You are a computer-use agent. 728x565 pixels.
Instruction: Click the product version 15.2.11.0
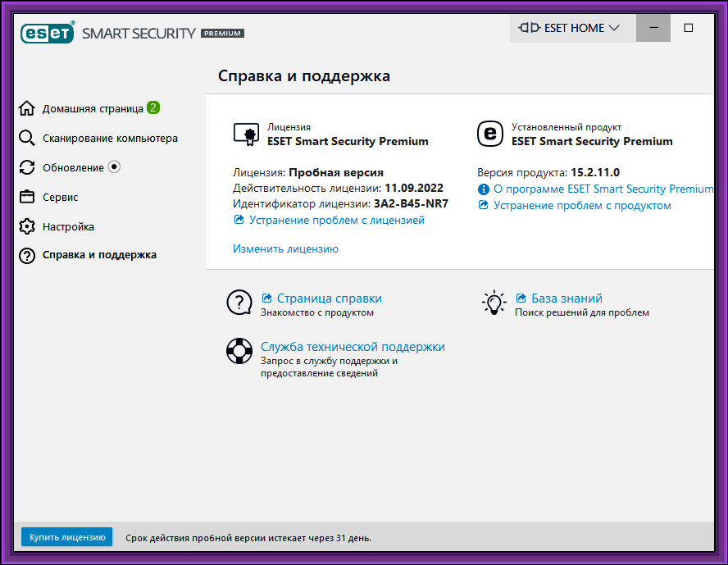click(595, 172)
